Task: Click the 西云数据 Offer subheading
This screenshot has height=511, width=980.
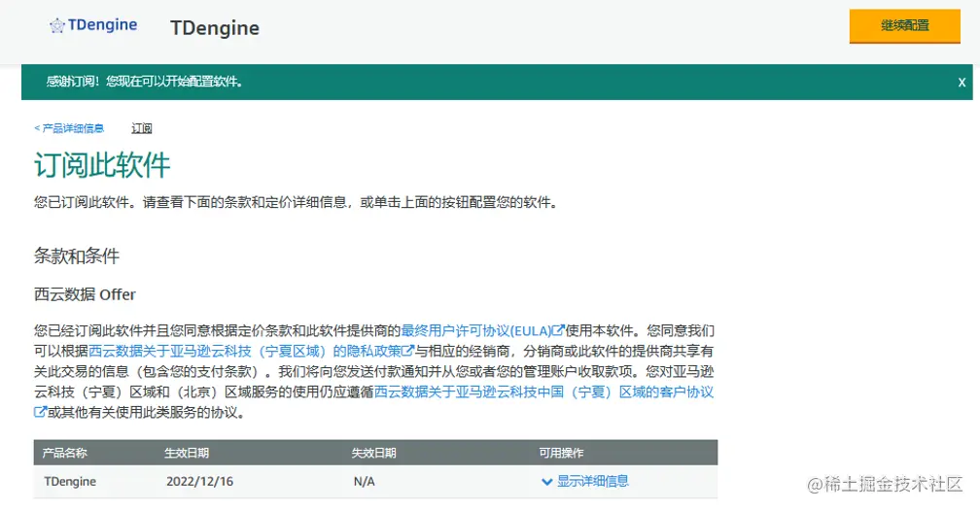Action: [x=85, y=295]
